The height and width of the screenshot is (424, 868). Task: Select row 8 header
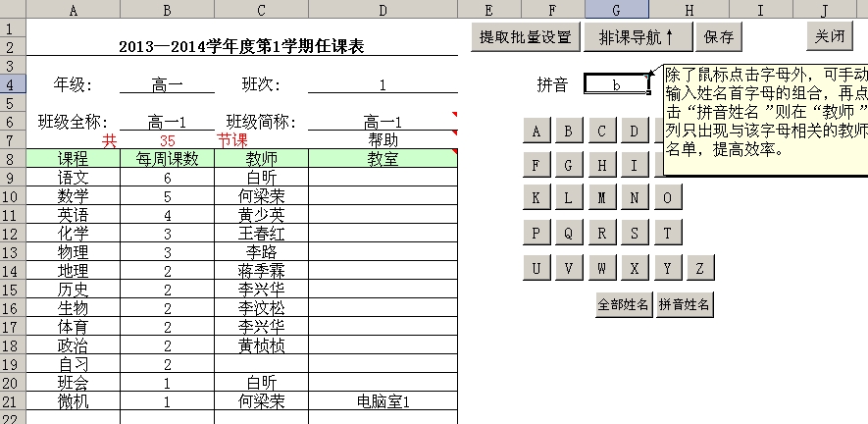pos(12,159)
